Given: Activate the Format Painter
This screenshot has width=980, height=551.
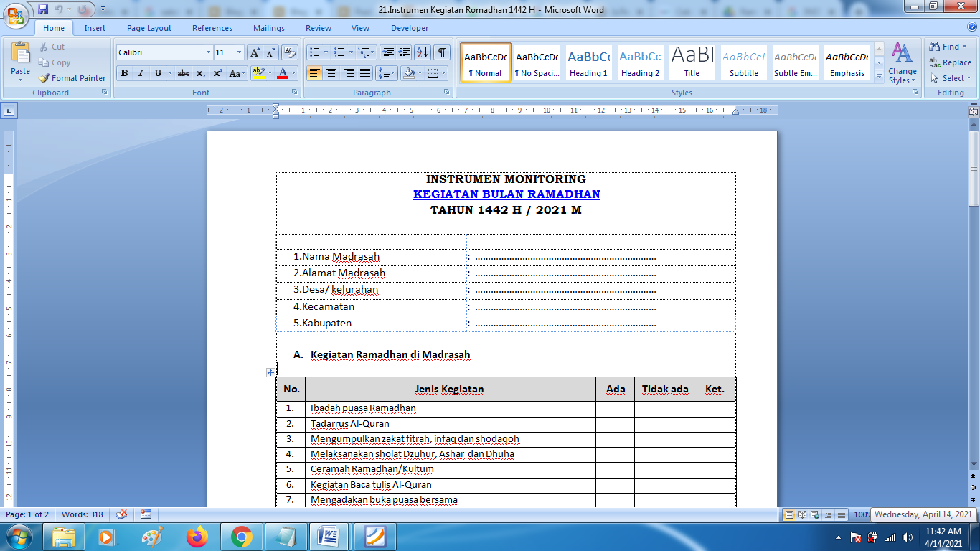Looking at the screenshot, I should [72, 78].
